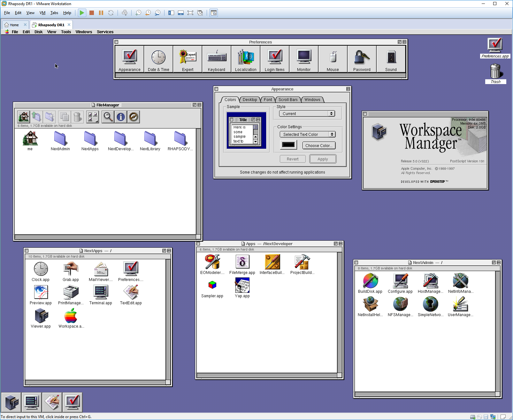
Task: Select the InterfaceBuilder icon in Apps window
Action: [272, 264]
